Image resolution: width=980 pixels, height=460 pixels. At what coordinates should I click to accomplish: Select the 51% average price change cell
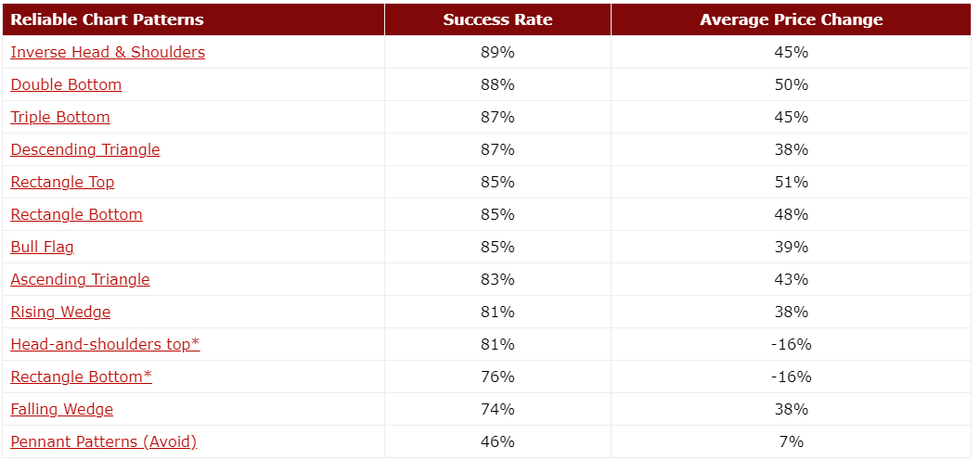pos(791,182)
